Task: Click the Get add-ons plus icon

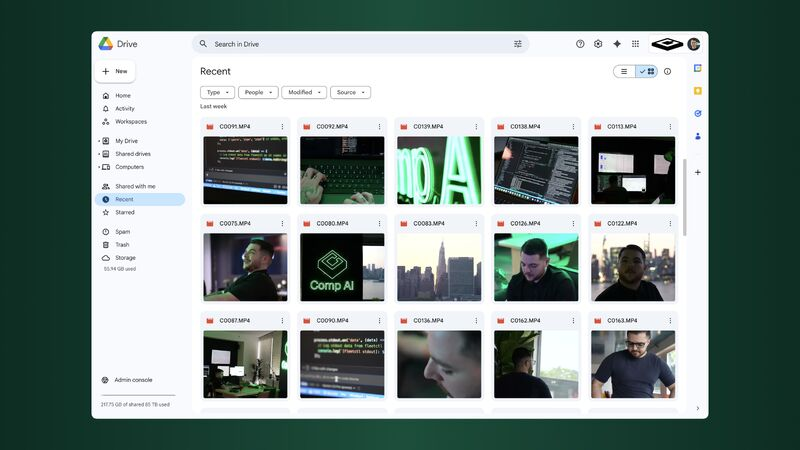Action: click(x=697, y=172)
